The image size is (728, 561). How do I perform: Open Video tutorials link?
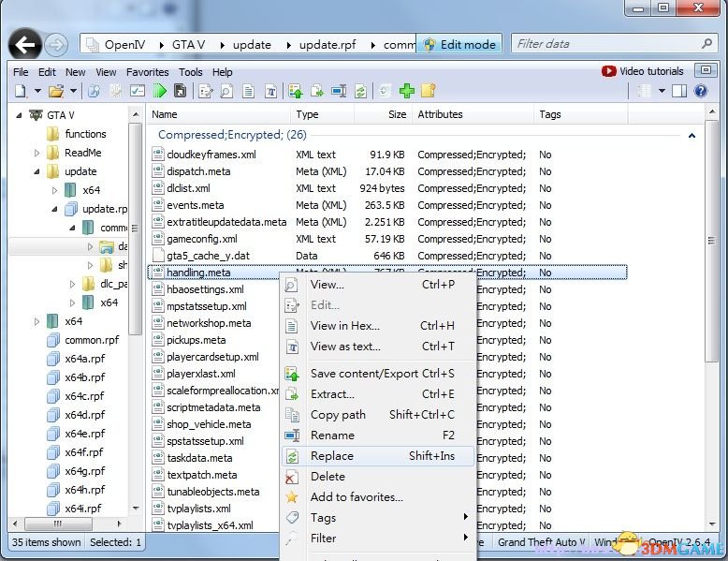643,71
